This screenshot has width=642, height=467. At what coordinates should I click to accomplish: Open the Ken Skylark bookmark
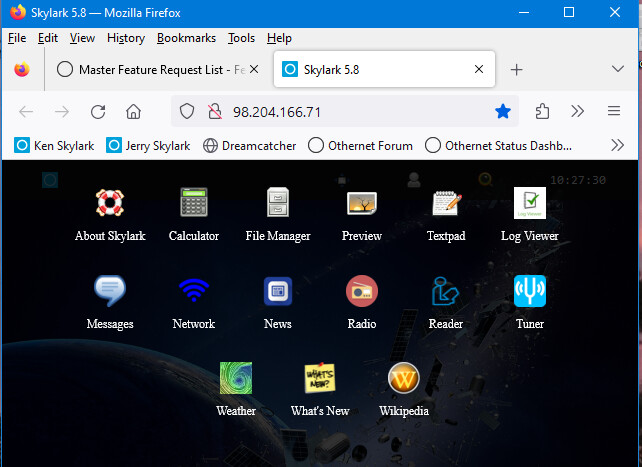click(54, 145)
